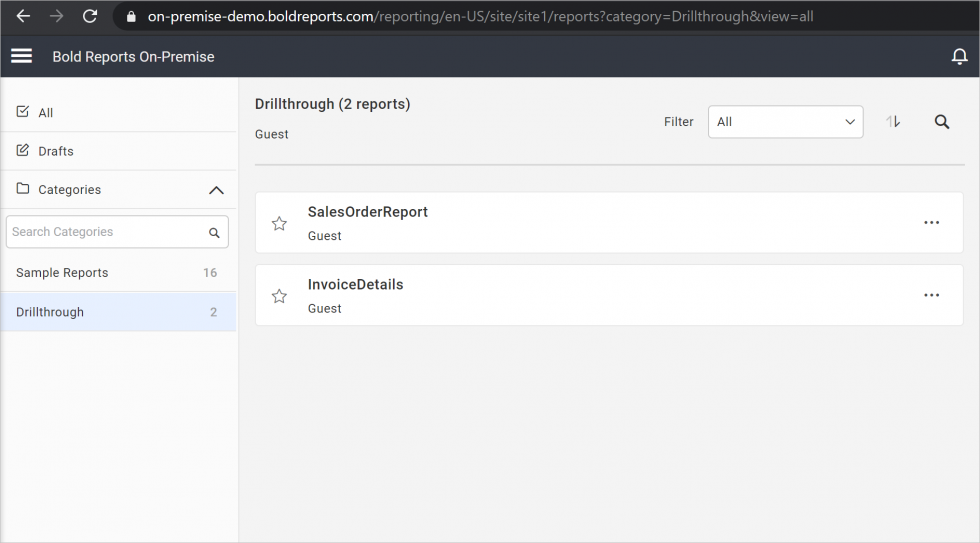Image resolution: width=980 pixels, height=543 pixels.
Task: Click the Guest label under SalesOrderReport
Action: (324, 236)
